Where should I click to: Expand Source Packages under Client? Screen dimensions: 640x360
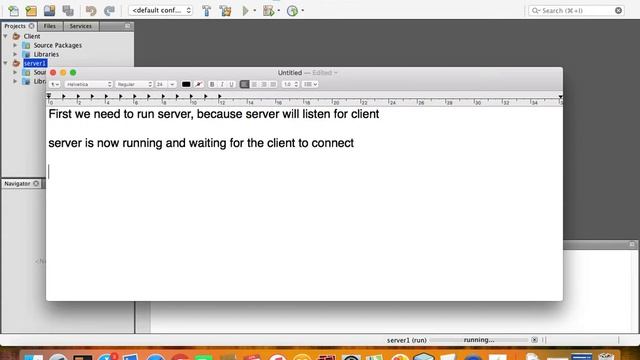click(x=15, y=45)
